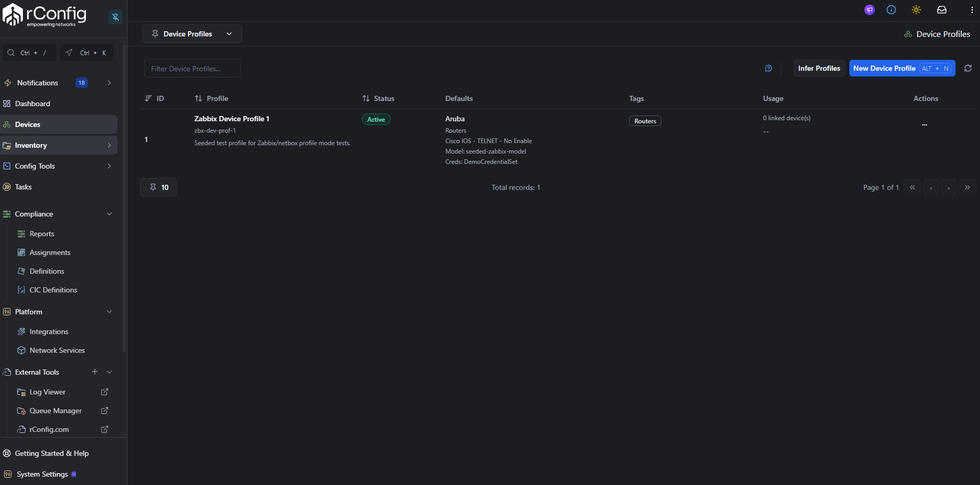Click the Aruba defaults text
Screen dimensions: 980x485
(x=455, y=119)
